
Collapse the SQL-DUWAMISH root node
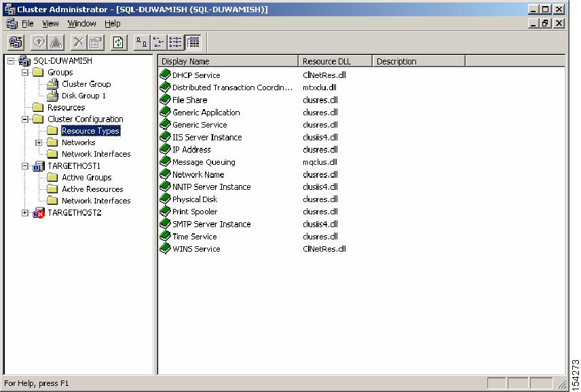(x=11, y=61)
